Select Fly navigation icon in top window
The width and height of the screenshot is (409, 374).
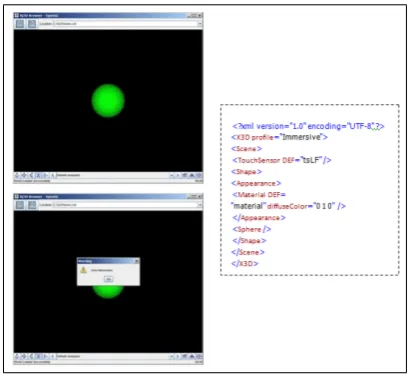(x=17, y=175)
